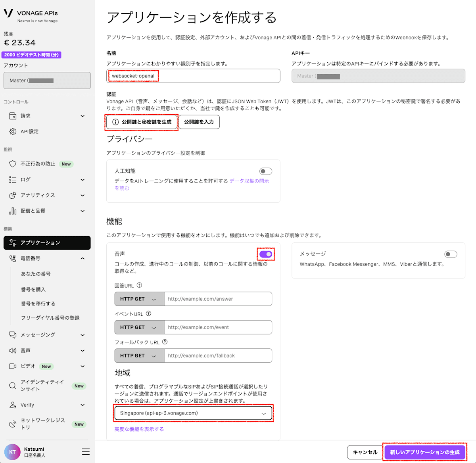This screenshot has height=463, width=476.
Task: Click the 高度な機能を表示する link
Action: [139, 429]
